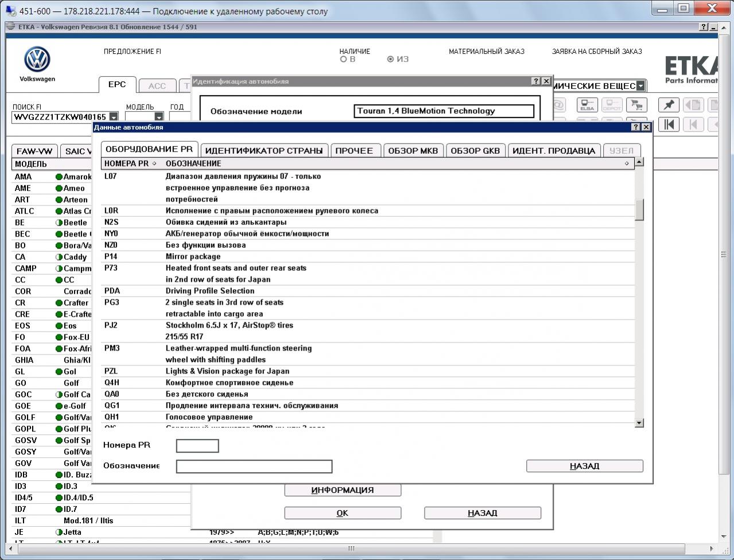Open the ХИМИЧЕСКИЕ ВЕЩЕС tab dropdown arrow
734x560 pixels.
pyautogui.click(x=640, y=86)
